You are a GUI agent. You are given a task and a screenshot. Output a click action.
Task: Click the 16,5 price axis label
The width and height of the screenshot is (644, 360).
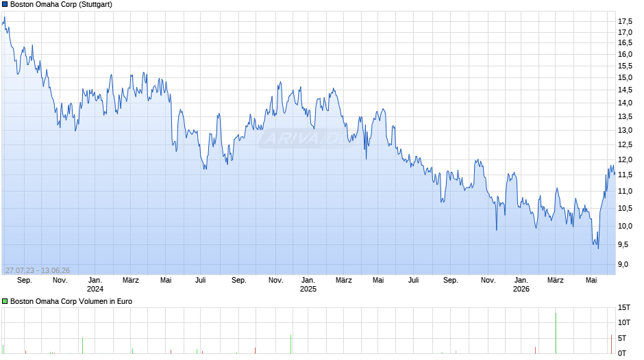click(x=625, y=42)
